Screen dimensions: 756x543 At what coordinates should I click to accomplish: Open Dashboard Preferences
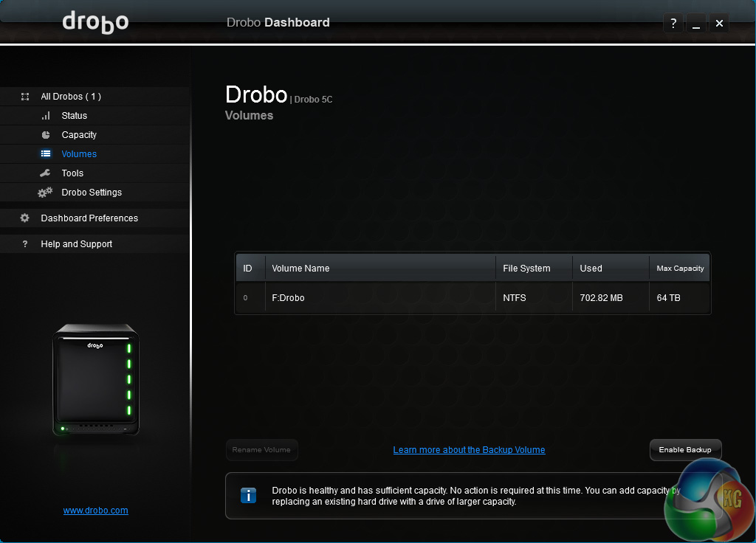click(x=95, y=218)
